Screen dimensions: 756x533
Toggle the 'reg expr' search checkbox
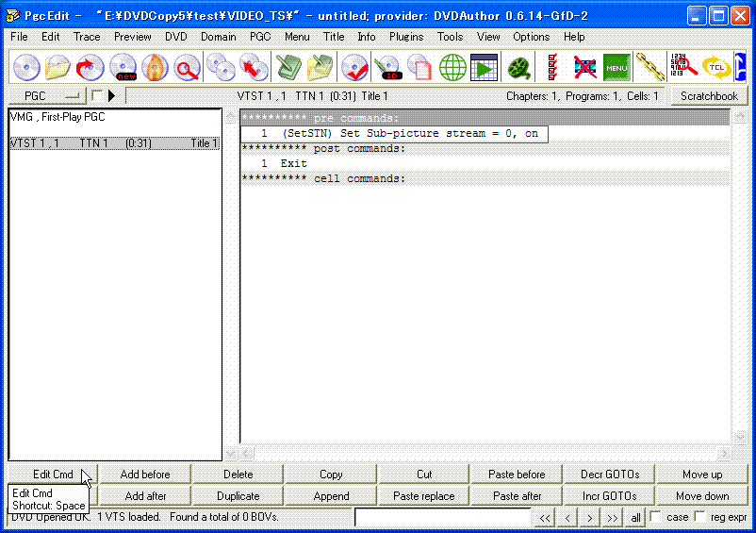coord(700,517)
